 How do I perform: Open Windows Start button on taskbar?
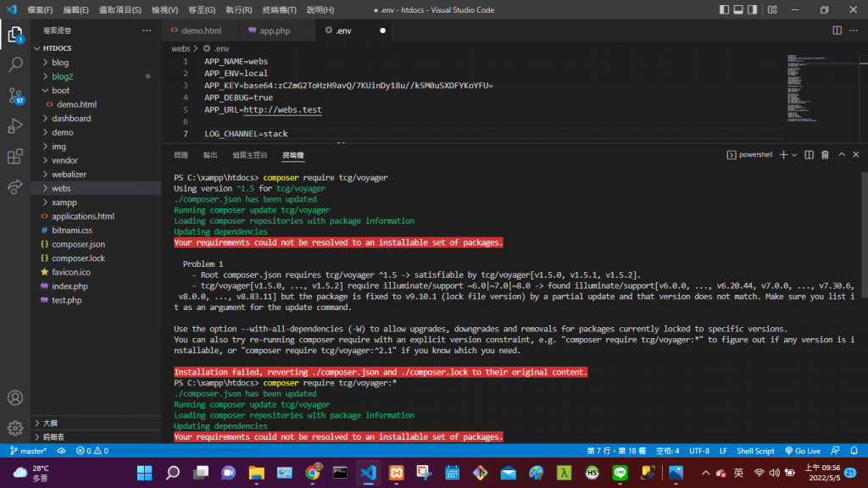(x=144, y=473)
